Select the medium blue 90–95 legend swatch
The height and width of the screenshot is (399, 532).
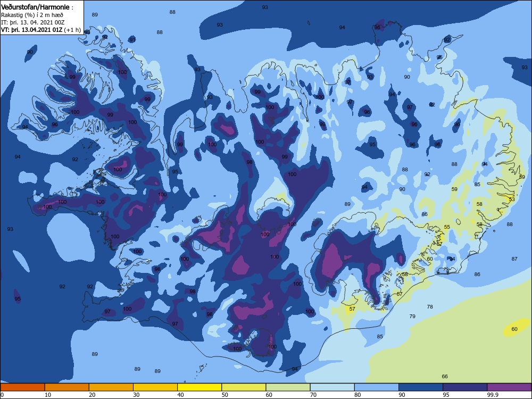pos(421,387)
